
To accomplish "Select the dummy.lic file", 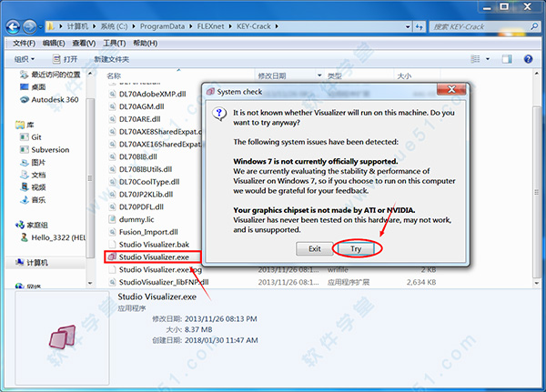I will 131,219.
